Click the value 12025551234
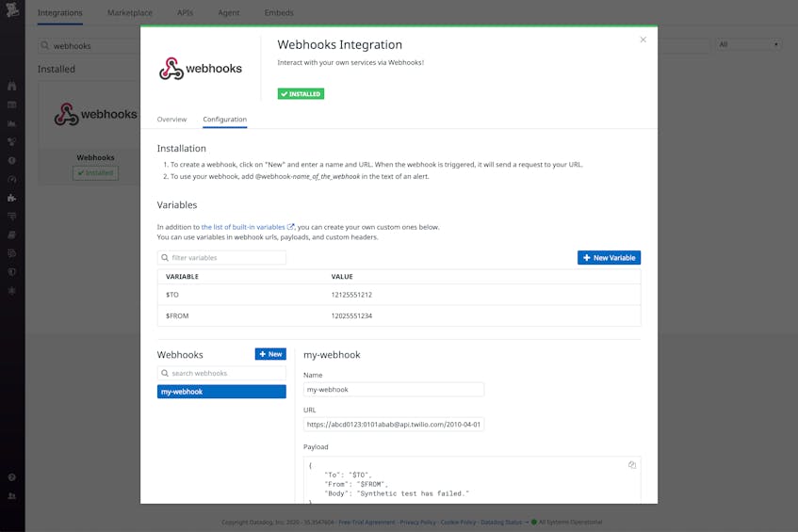Screen dimensions: 798x532 pyautogui.click(x=351, y=315)
